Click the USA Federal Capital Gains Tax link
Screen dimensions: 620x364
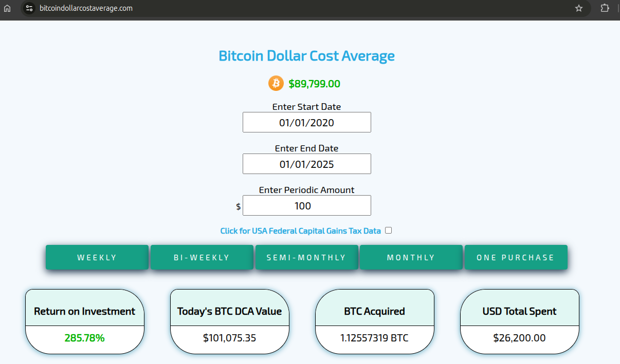click(x=301, y=231)
